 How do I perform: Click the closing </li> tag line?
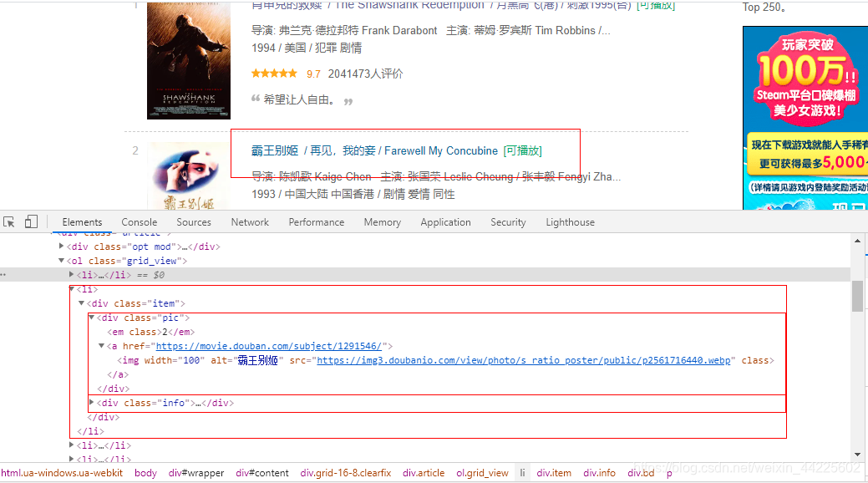(x=90, y=431)
